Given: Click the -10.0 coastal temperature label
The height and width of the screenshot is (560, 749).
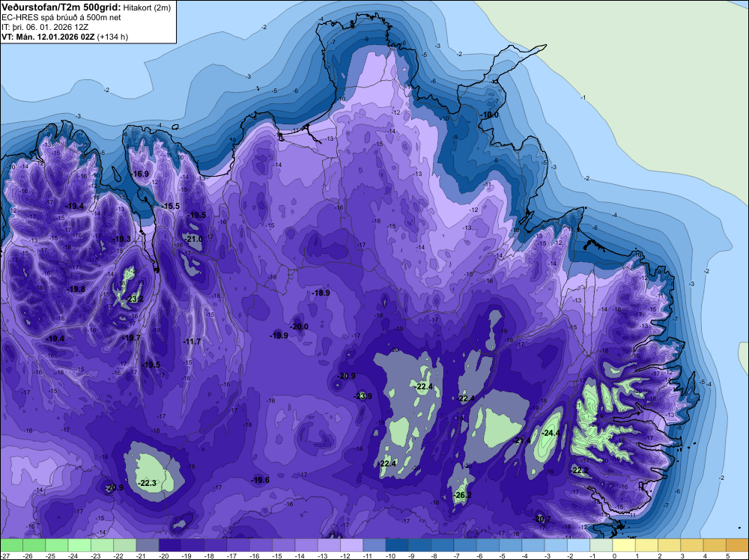Looking at the screenshot, I should (x=489, y=115).
